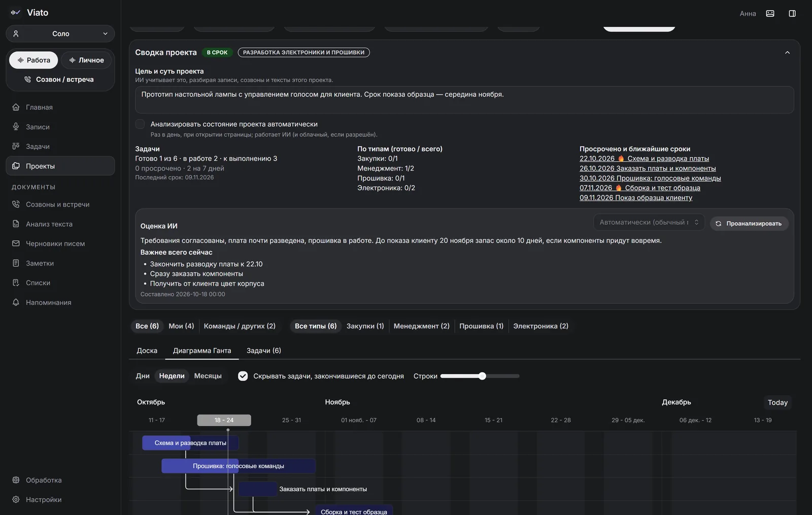Select the 18 - 24 current week marker

point(224,420)
